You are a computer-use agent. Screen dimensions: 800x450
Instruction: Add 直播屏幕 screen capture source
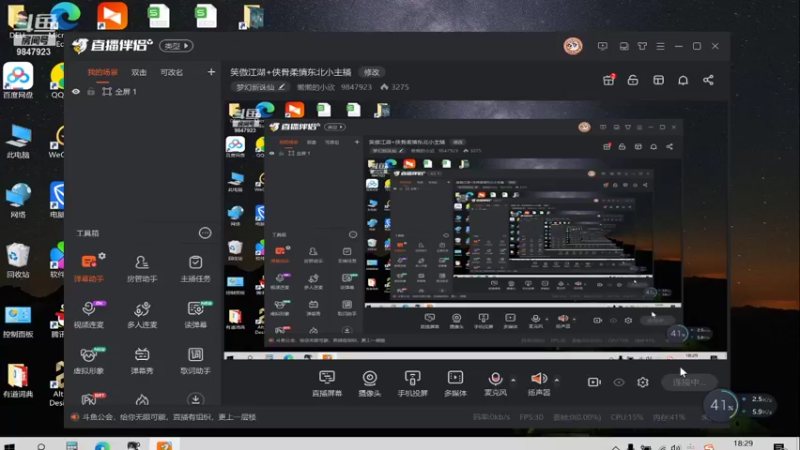pos(327,383)
